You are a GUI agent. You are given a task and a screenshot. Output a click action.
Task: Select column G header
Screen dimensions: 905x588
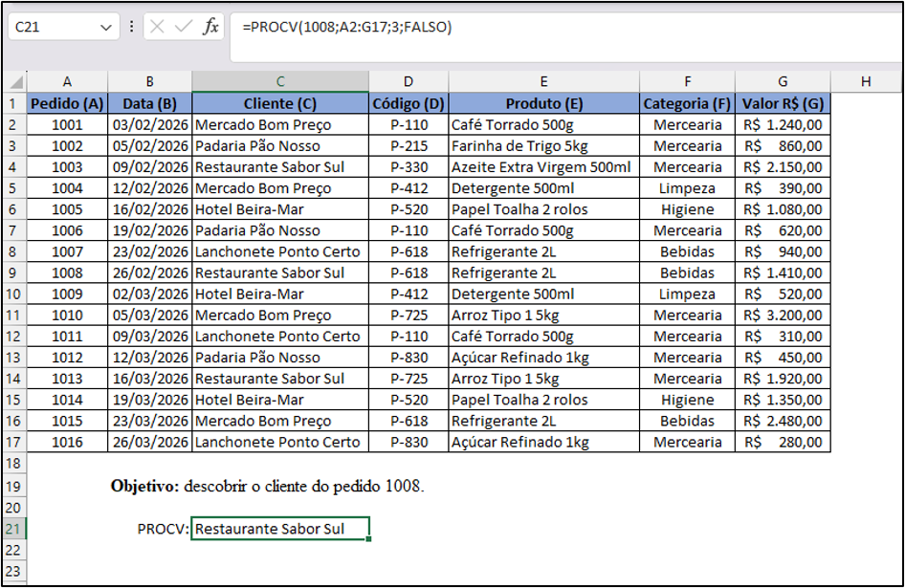click(x=783, y=81)
